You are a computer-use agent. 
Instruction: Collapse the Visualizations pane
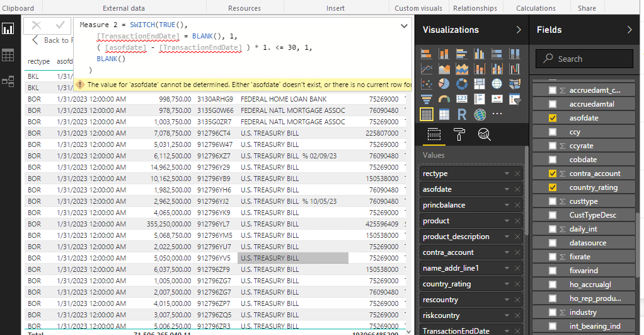pyautogui.click(x=519, y=30)
